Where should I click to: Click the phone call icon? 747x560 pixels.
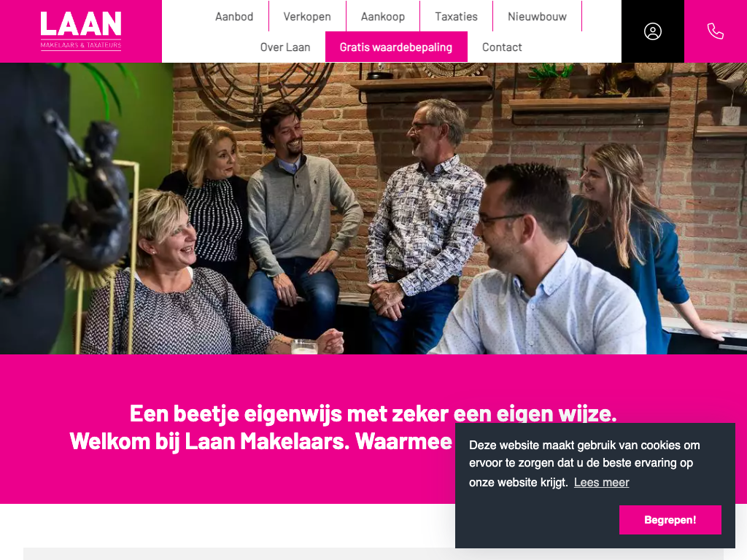716,31
